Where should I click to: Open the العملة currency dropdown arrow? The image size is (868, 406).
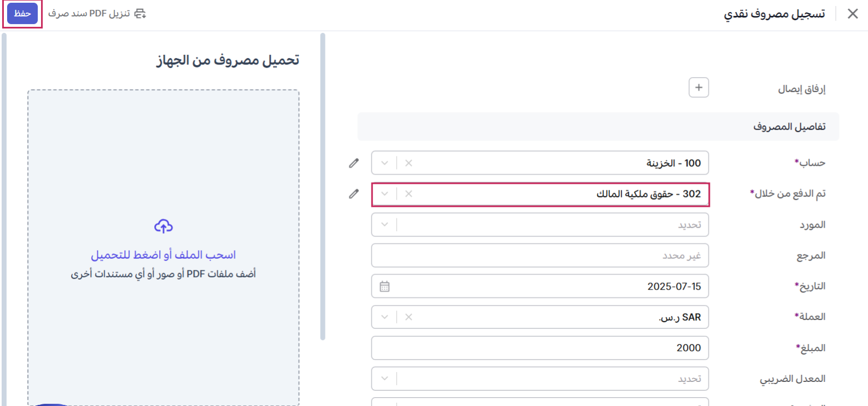coord(385,317)
